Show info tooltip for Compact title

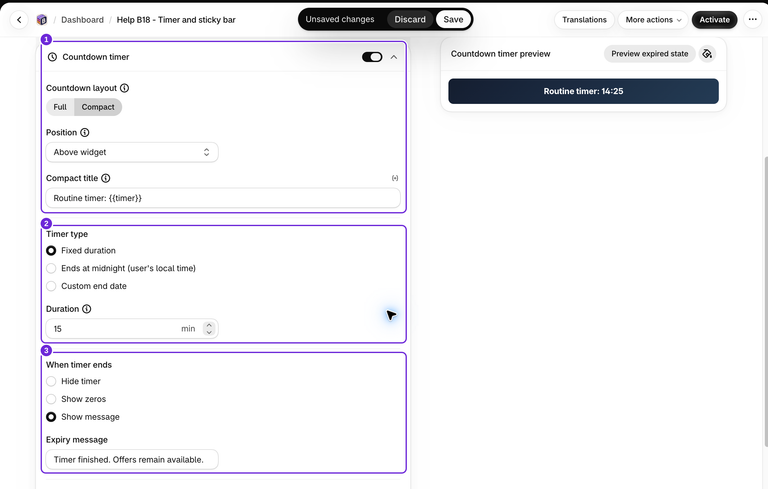coord(105,178)
